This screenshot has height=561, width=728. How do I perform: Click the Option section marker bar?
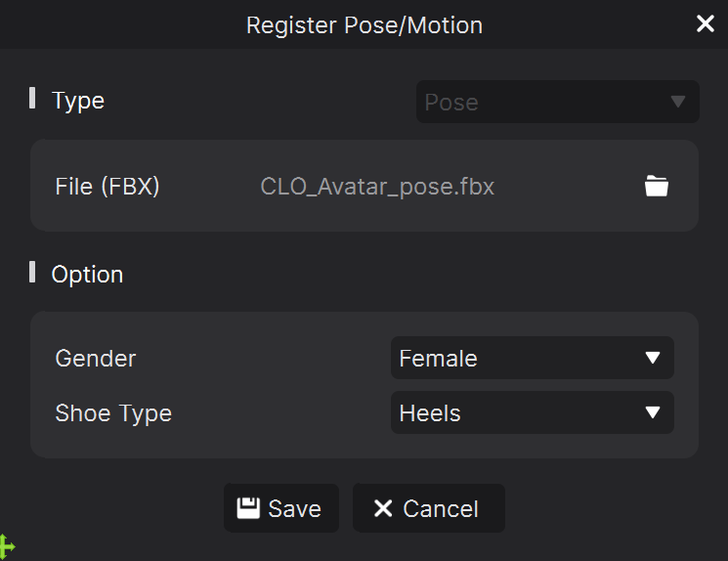[32, 272]
